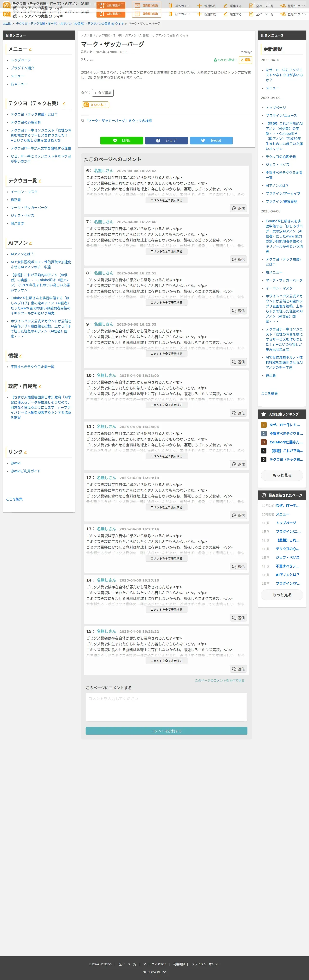Reply to comment 14 with 返信
Viewport: 309px width, 980px height.
238,618
